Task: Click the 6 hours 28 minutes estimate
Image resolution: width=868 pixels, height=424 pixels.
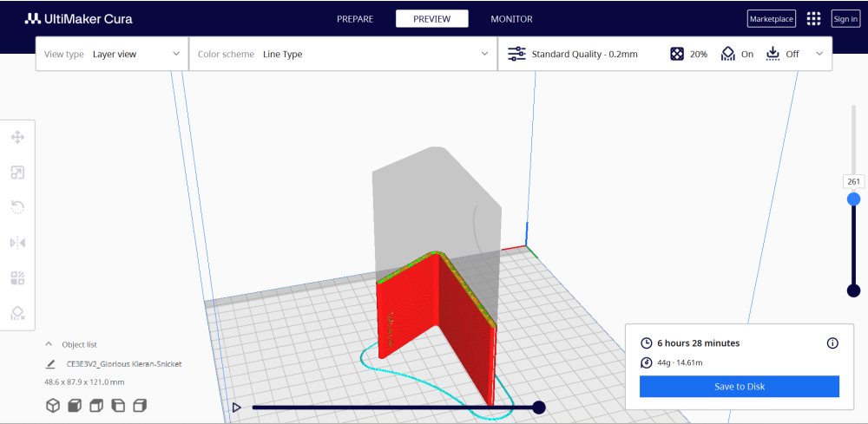Action: pos(698,343)
